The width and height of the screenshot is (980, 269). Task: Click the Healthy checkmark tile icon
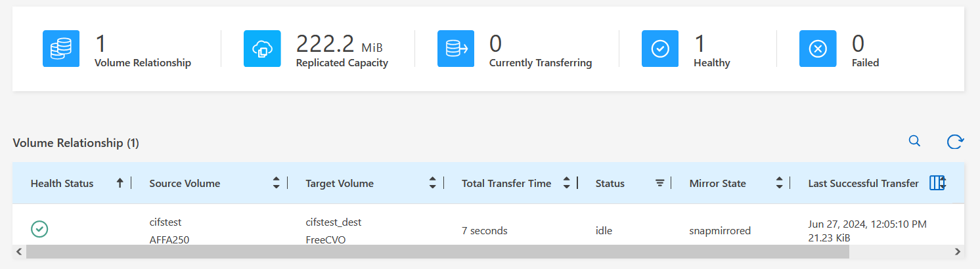click(660, 49)
